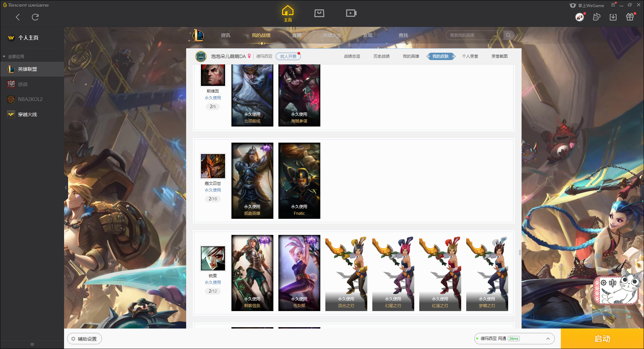Open the gift box icon

(x=630, y=17)
